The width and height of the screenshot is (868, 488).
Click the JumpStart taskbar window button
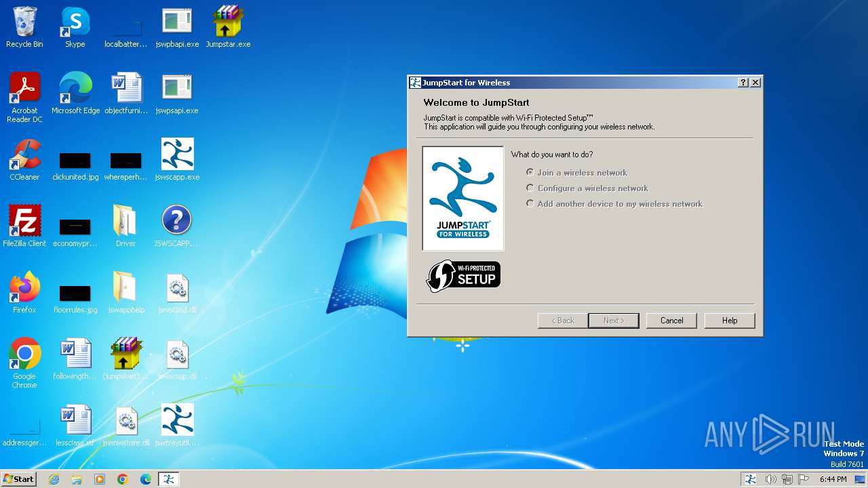169,479
